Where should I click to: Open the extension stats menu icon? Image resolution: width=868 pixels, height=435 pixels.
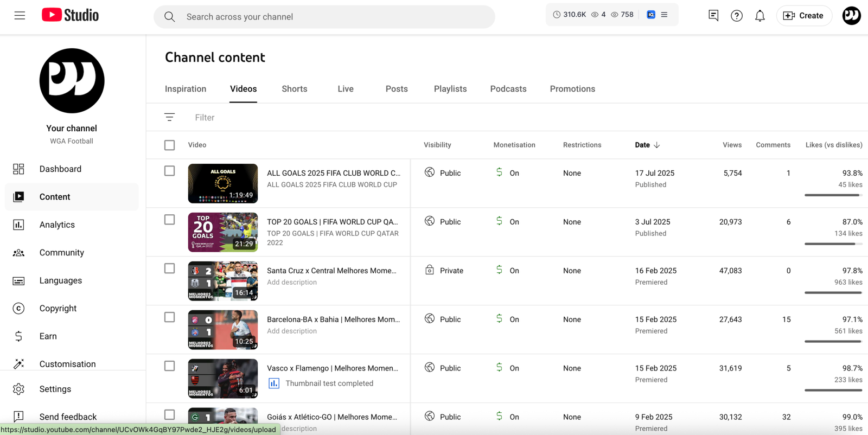pyautogui.click(x=664, y=15)
